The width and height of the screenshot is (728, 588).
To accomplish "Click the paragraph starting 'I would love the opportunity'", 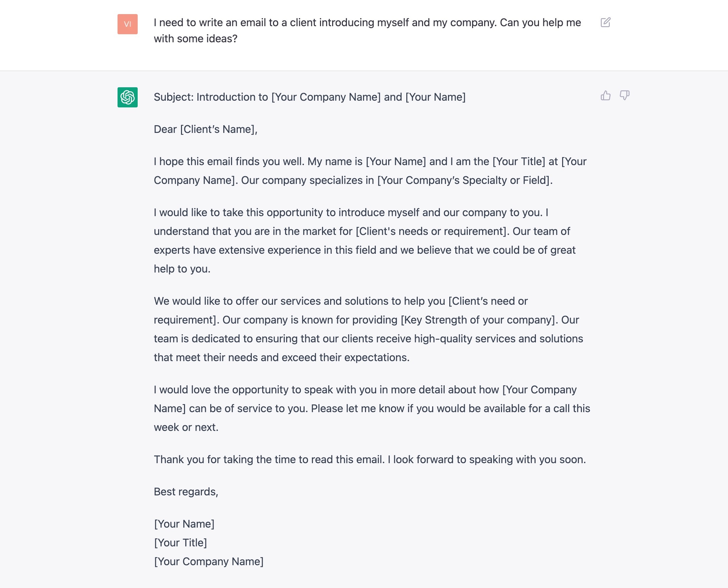I will tap(372, 408).
